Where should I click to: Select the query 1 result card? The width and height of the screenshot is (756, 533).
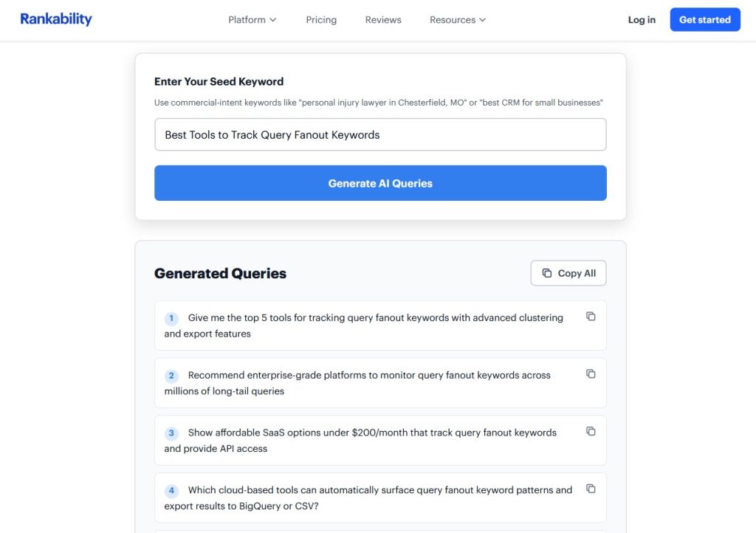point(380,326)
